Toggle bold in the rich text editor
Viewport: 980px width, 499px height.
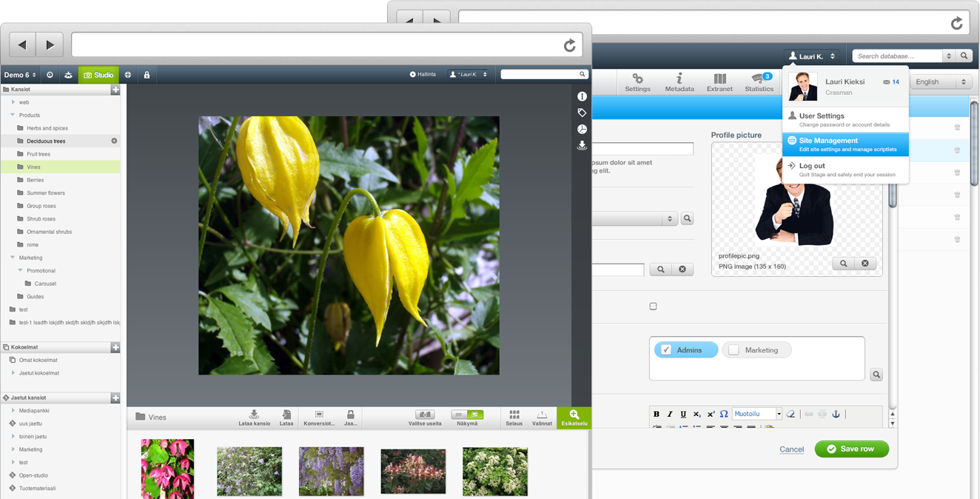click(x=657, y=414)
